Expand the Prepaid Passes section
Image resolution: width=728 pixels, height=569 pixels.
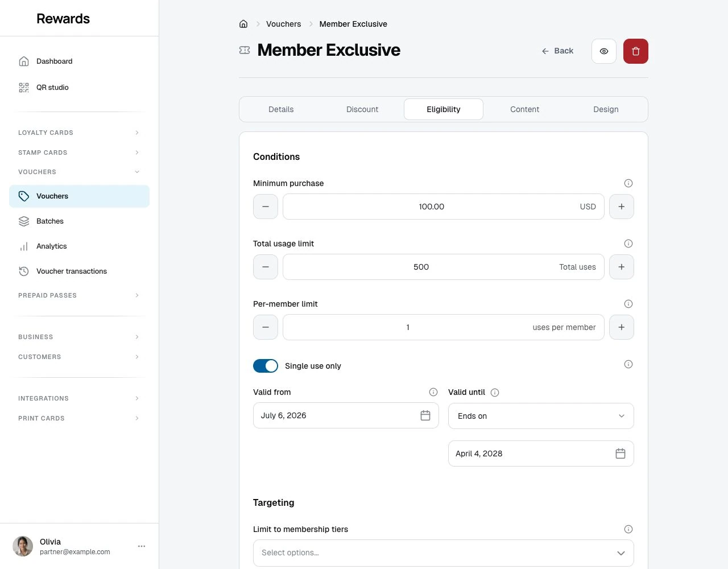tap(79, 295)
